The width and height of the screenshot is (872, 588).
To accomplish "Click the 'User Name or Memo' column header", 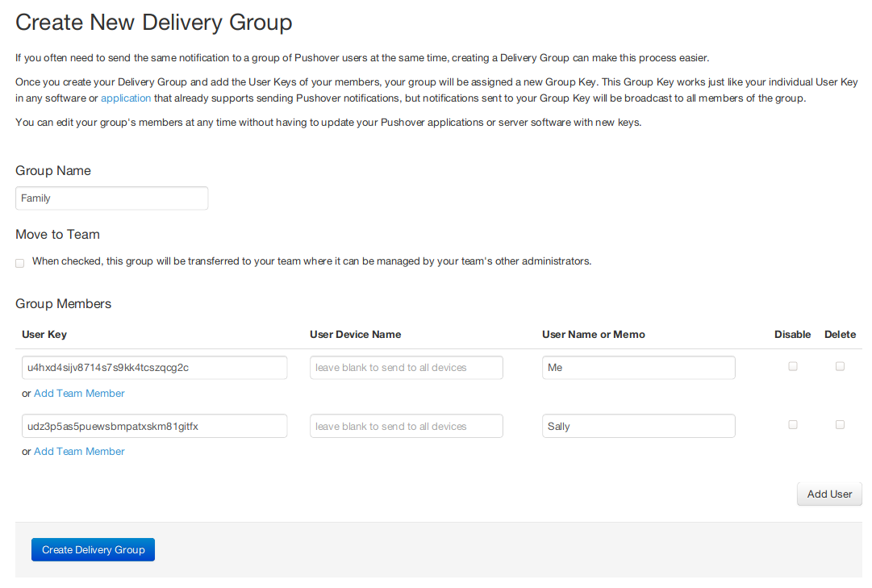I will click(593, 335).
